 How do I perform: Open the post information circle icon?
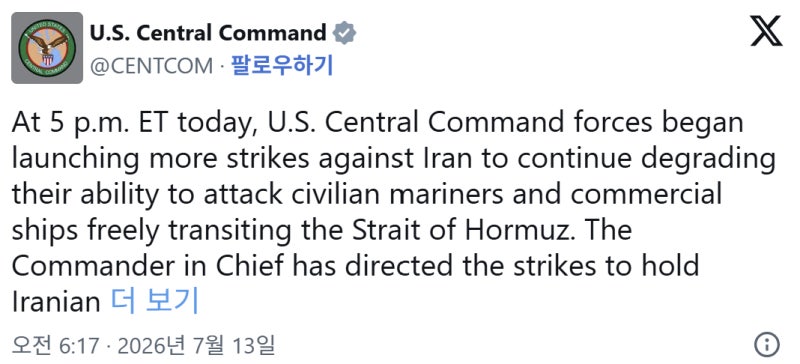(x=766, y=344)
